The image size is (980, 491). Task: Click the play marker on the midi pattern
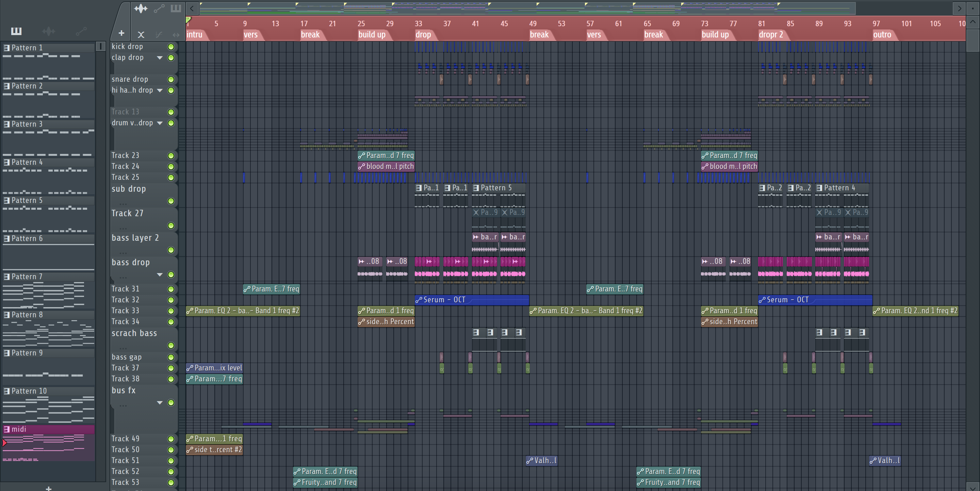(4, 443)
